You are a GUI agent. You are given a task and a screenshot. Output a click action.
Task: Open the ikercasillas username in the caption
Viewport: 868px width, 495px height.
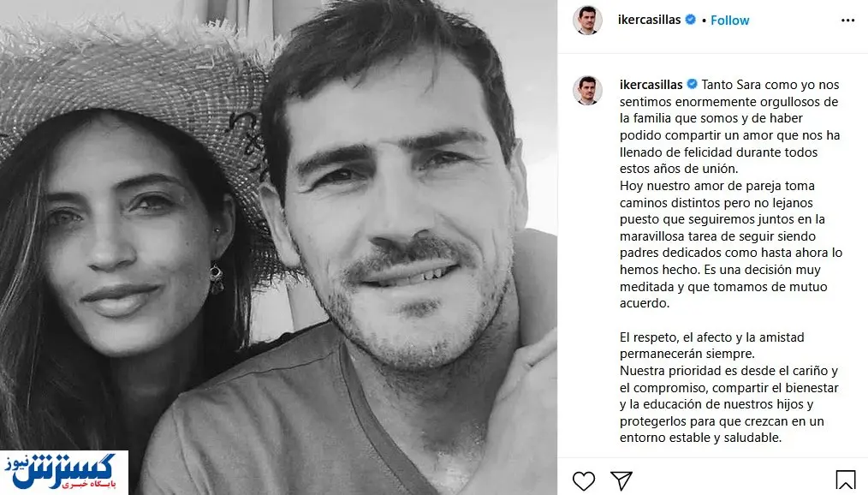[x=651, y=85]
